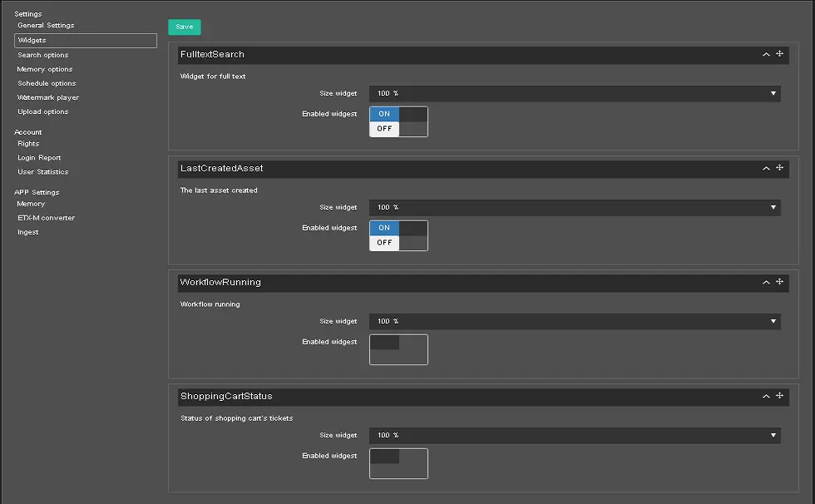Open the Login Report link
The height and width of the screenshot is (504, 815).
coord(39,158)
